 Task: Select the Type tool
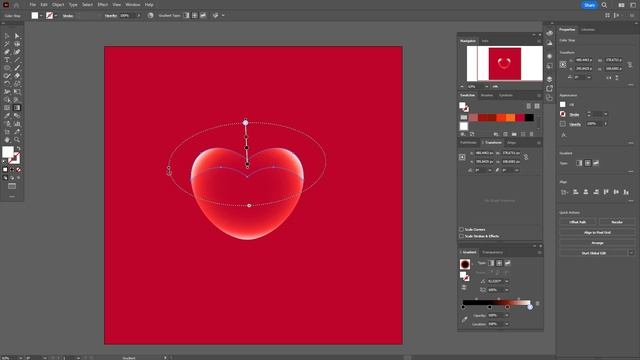7,60
